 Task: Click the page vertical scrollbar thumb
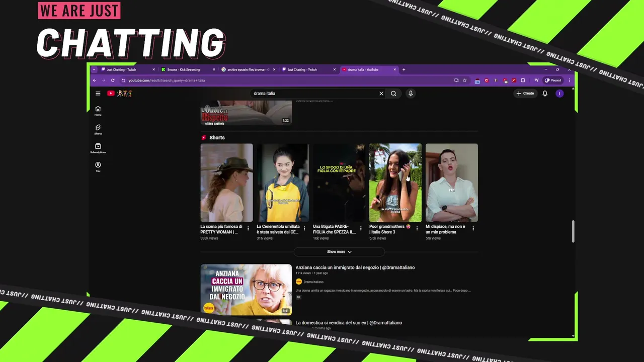point(573,231)
